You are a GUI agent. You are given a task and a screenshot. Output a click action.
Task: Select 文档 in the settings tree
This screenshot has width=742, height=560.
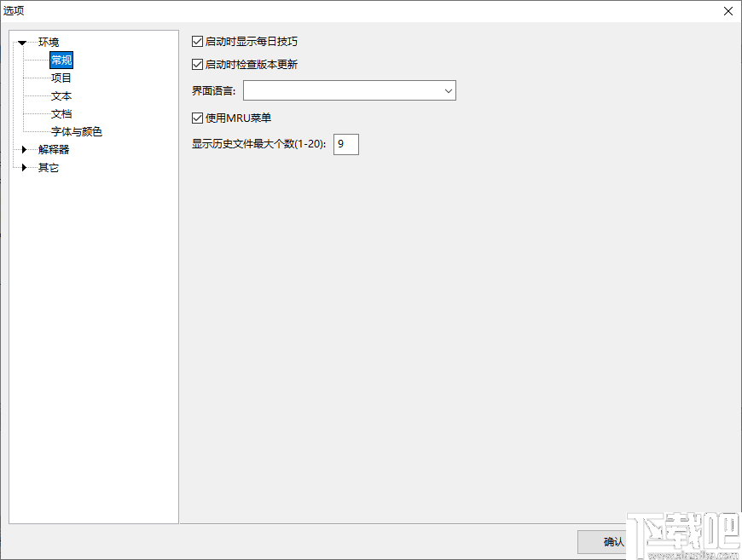(61, 113)
